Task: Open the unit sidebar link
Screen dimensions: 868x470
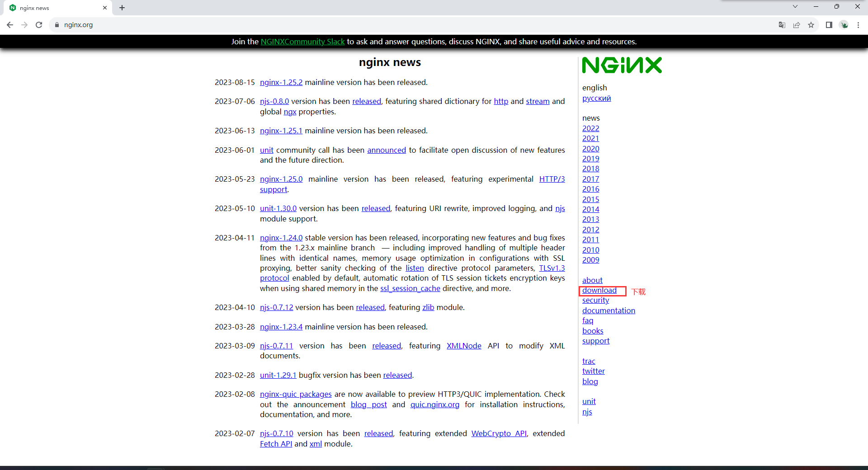Action: 589,401
